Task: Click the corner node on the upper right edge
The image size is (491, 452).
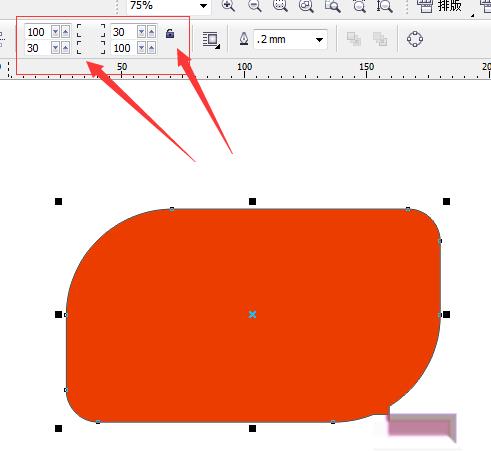Action: tap(440, 241)
